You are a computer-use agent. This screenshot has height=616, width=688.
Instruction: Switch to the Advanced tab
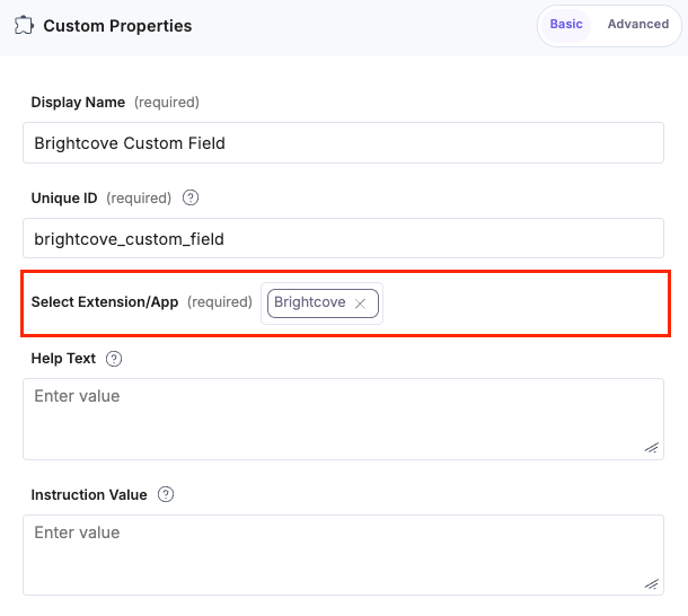tap(638, 24)
